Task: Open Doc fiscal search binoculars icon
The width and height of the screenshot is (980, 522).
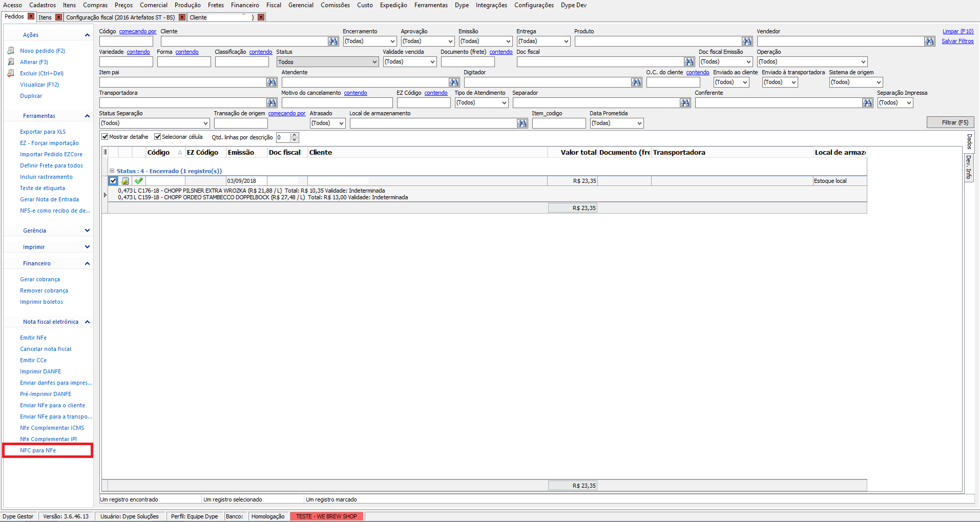Action: pyautogui.click(x=689, y=61)
